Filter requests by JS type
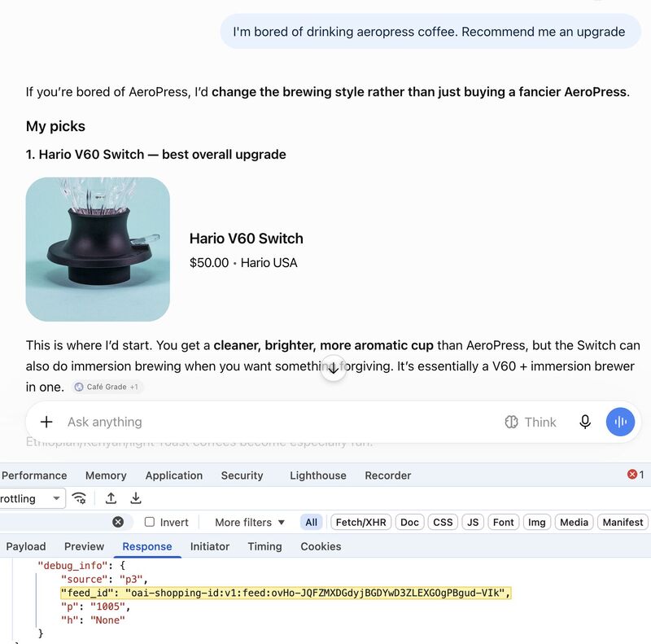This screenshot has height=644, width=651. pos(473,522)
